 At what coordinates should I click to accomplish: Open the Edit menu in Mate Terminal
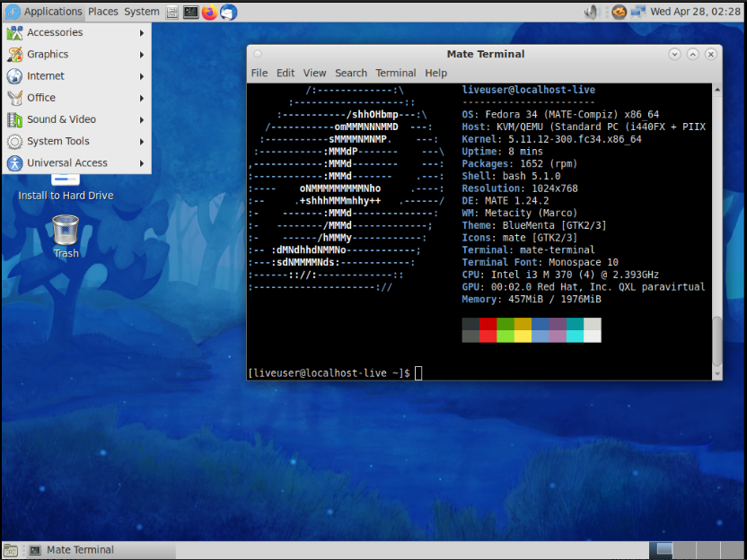(286, 73)
